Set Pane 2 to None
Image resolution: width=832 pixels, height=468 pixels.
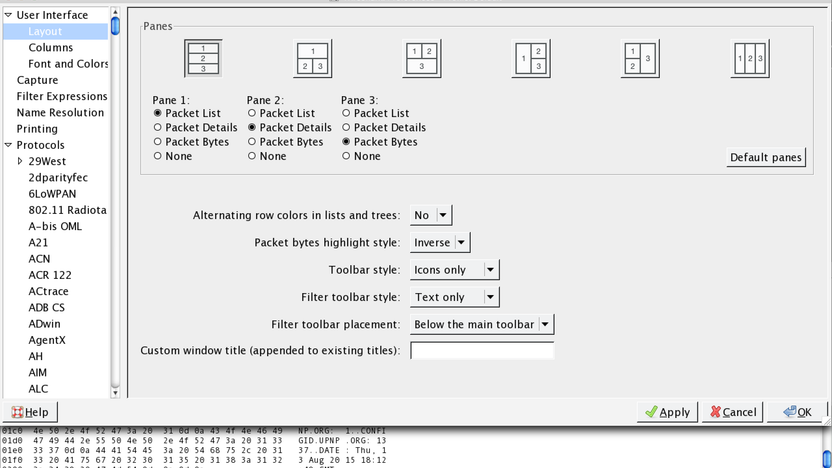[267, 156]
